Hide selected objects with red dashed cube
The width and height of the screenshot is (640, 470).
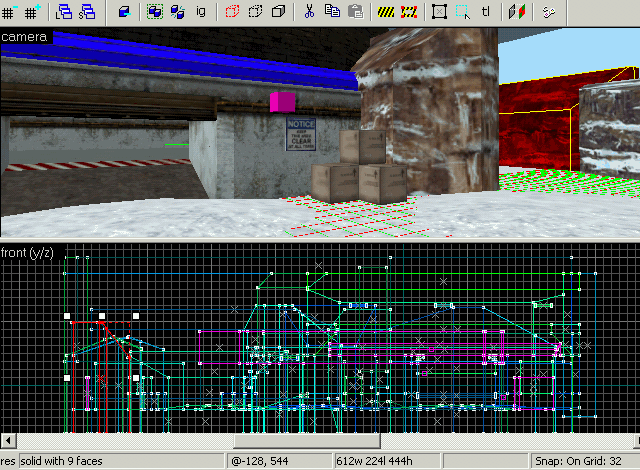pyautogui.click(x=232, y=12)
